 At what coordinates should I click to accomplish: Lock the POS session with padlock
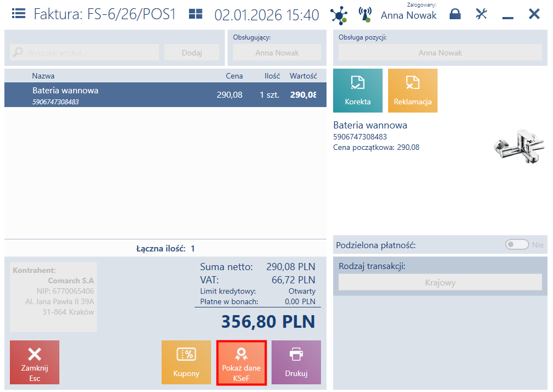click(455, 14)
